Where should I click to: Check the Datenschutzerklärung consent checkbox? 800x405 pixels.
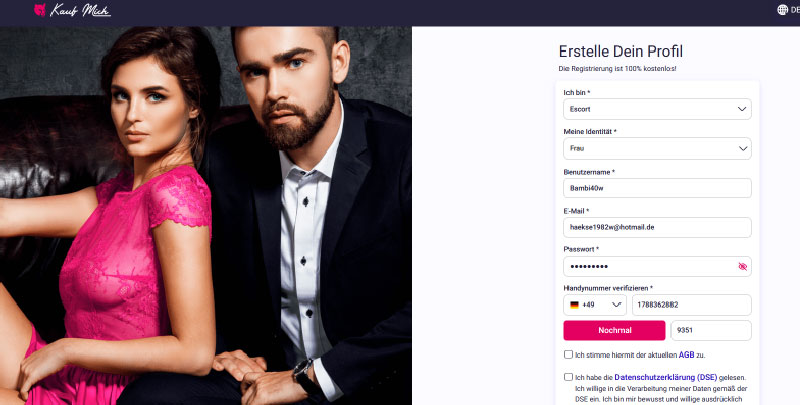click(568, 377)
